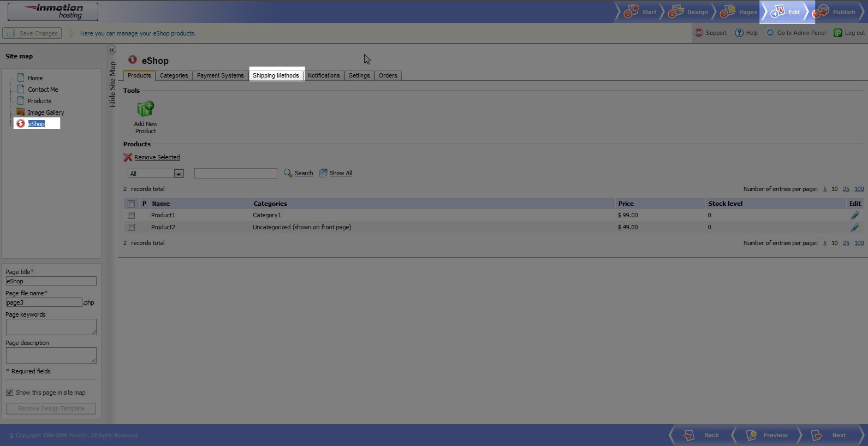Click the Product1 name cell
This screenshot has width=868, height=446.
coord(163,215)
